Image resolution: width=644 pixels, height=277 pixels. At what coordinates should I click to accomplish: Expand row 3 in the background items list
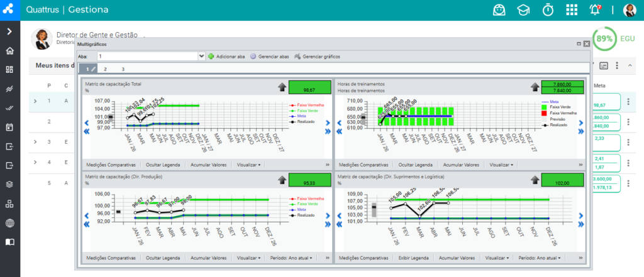35,142
